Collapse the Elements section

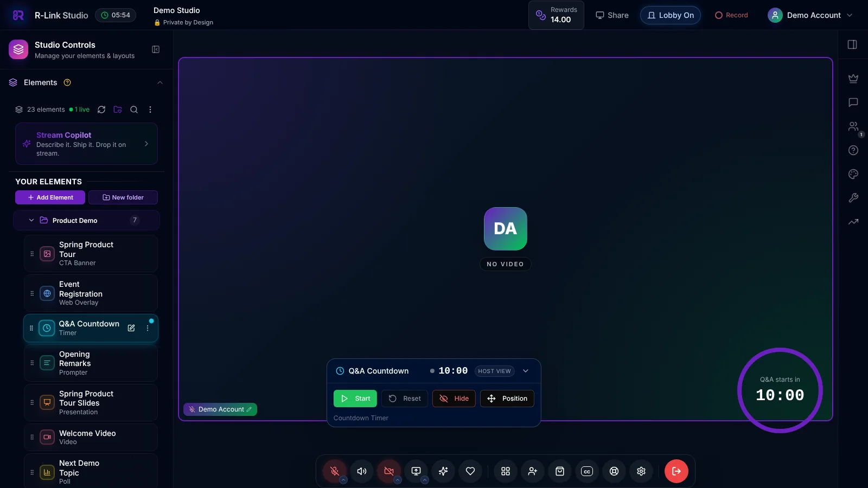pyautogui.click(x=159, y=82)
